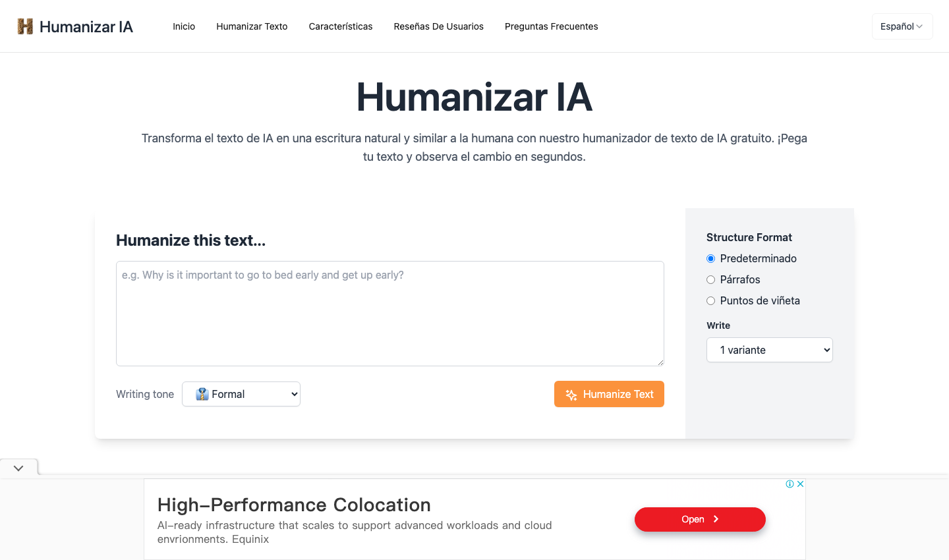Open Humanizar Texto nav item
Image resolution: width=949 pixels, height=560 pixels.
[x=252, y=26]
